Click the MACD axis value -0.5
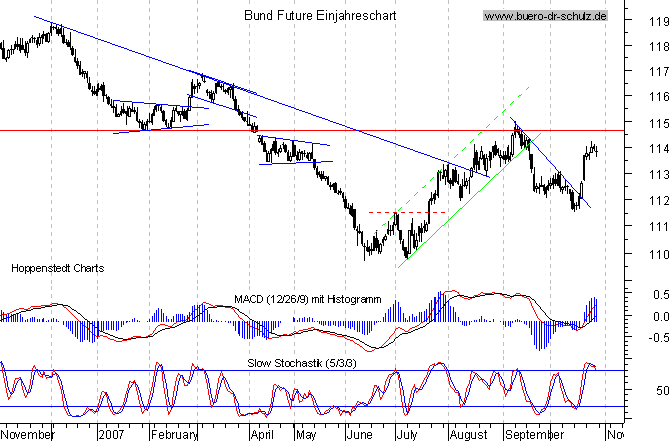 tap(659, 337)
